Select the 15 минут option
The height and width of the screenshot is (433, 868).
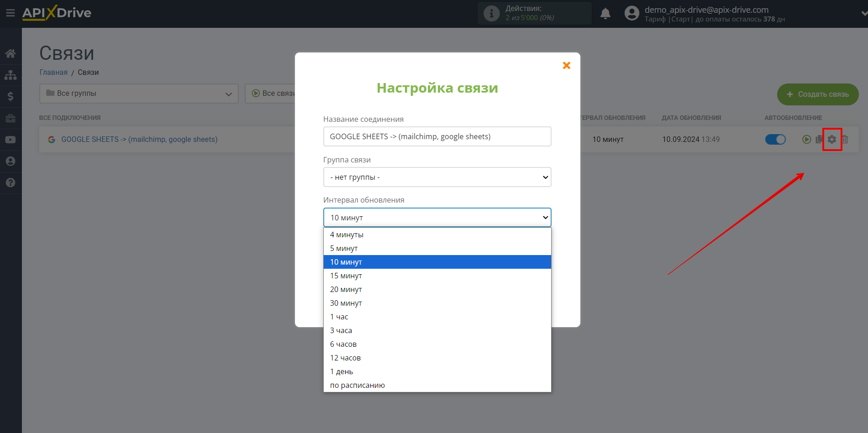tap(437, 276)
